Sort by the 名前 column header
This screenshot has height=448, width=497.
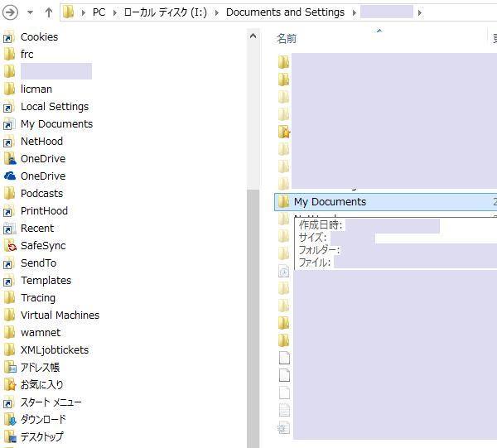287,38
